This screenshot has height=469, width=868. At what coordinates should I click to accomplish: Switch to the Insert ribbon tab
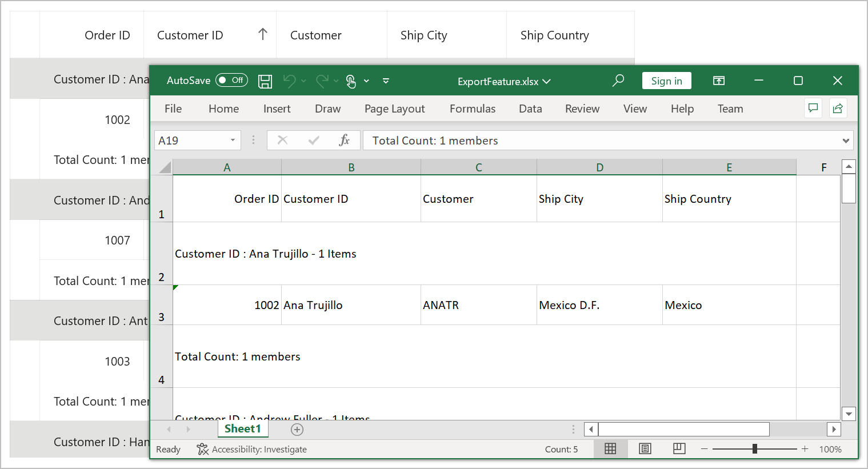click(277, 109)
